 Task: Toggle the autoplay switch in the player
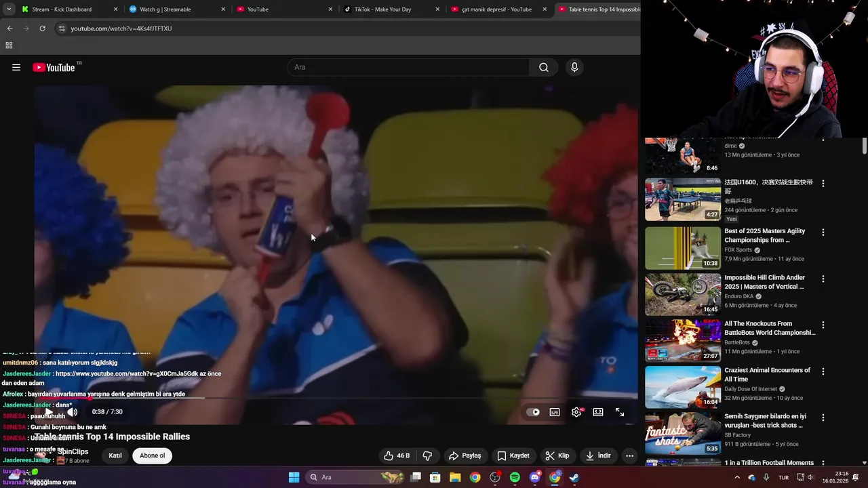pos(534,412)
